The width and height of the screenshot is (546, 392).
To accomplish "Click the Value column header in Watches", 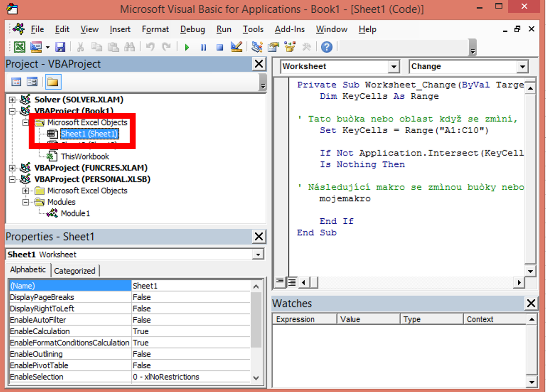I will (x=369, y=319).
